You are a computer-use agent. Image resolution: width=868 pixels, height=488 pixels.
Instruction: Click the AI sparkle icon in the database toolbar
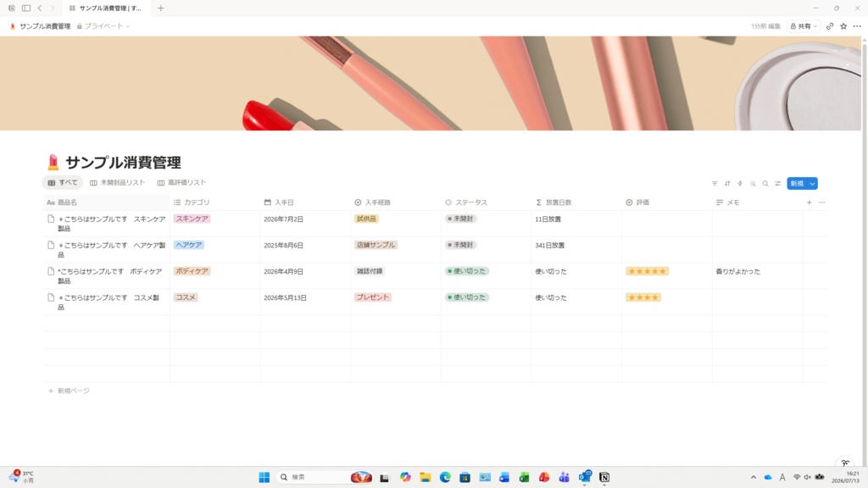pyautogui.click(x=753, y=183)
